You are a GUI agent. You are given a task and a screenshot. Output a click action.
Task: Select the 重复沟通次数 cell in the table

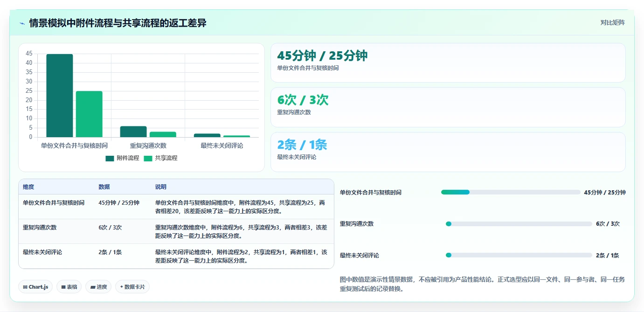pos(40,228)
